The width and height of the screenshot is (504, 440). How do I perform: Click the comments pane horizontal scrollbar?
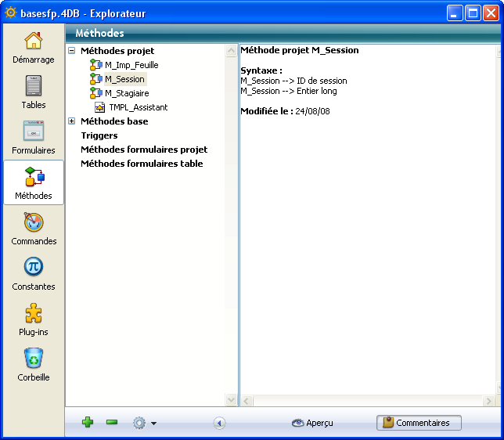pos(366,401)
